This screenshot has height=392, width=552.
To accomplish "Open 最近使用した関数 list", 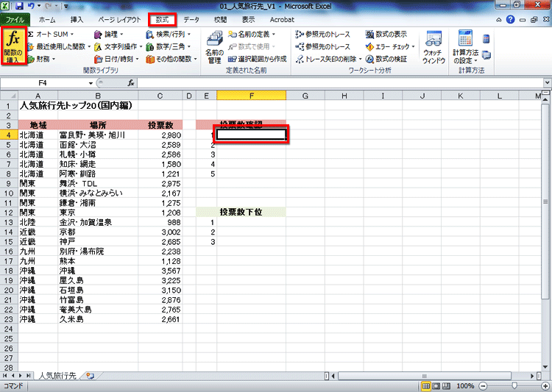I will click(59, 46).
